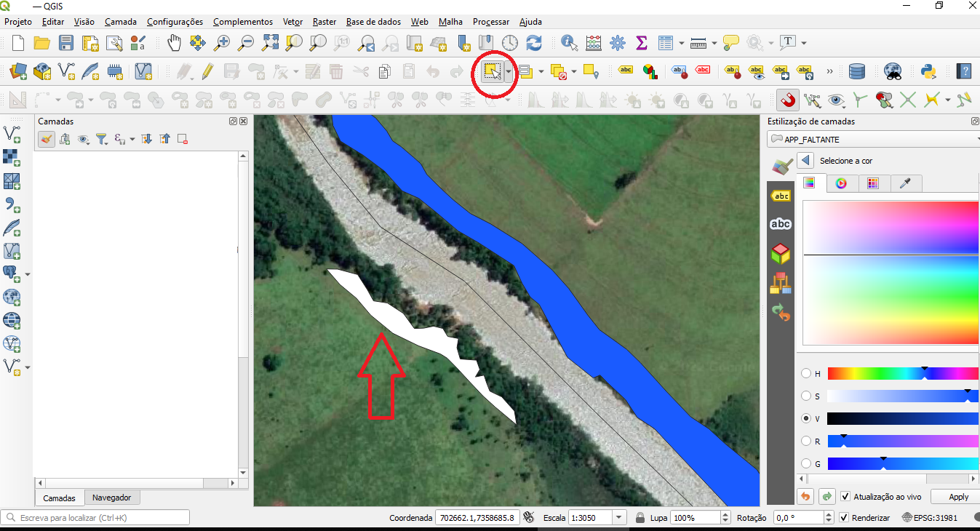
Task: Open the DB Manager database icon
Action: pyautogui.click(x=857, y=71)
